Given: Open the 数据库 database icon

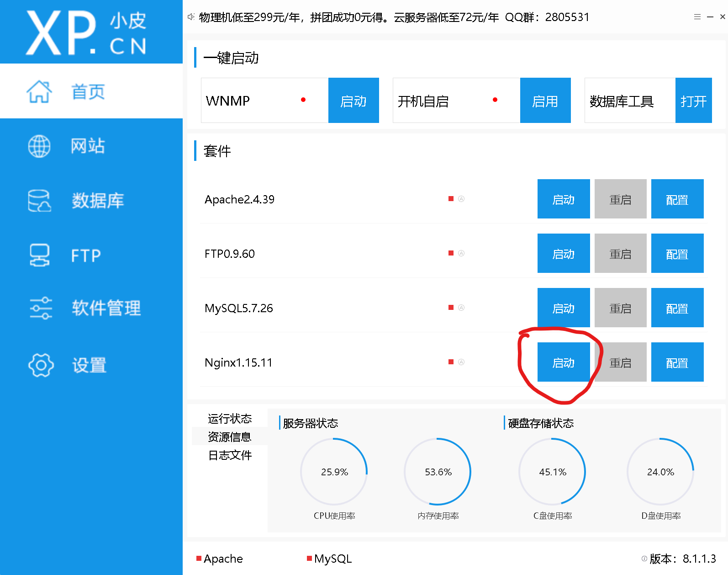Looking at the screenshot, I should coord(39,201).
